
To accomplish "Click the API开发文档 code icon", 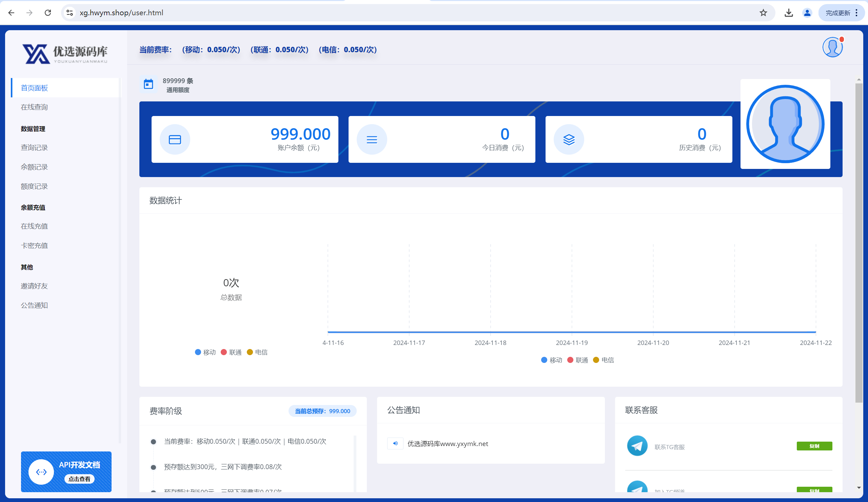I will [x=41, y=472].
